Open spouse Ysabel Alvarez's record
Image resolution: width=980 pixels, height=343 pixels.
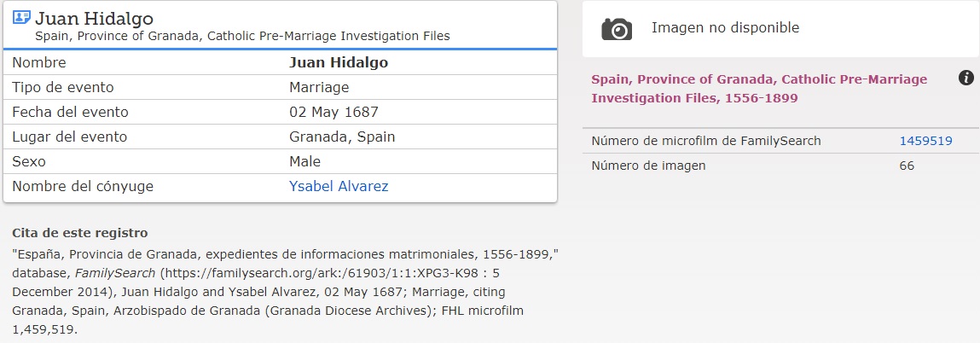coord(339,186)
